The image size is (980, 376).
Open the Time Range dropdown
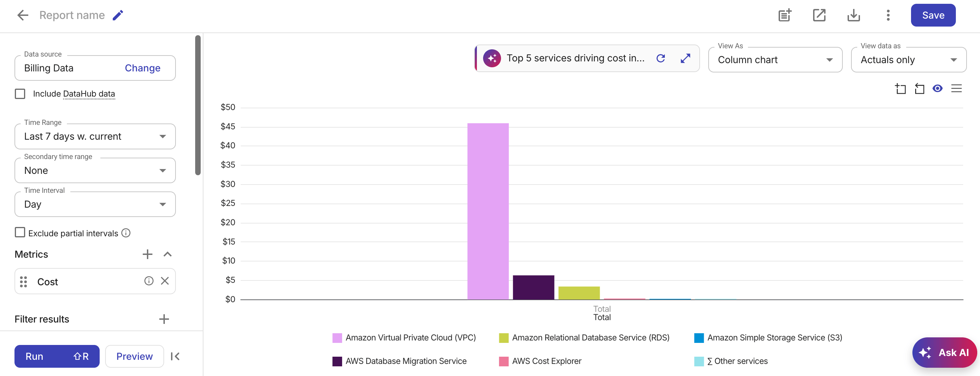click(x=95, y=136)
